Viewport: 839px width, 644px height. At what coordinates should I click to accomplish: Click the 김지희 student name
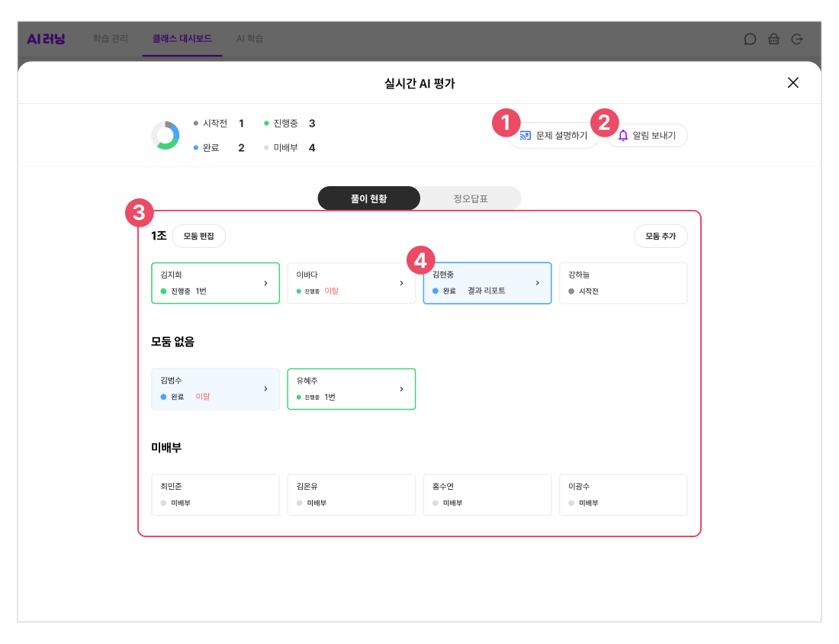pyautogui.click(x=171, y=275)
